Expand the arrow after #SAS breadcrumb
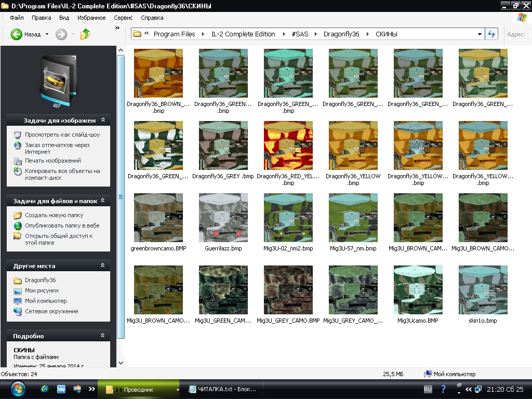The image size is (532, 399). (316, 34)
